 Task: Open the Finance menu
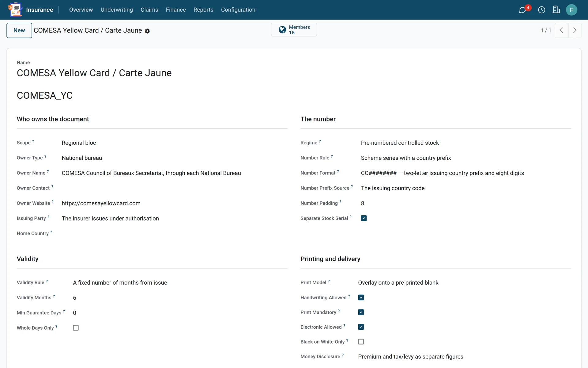coord(176,10)
